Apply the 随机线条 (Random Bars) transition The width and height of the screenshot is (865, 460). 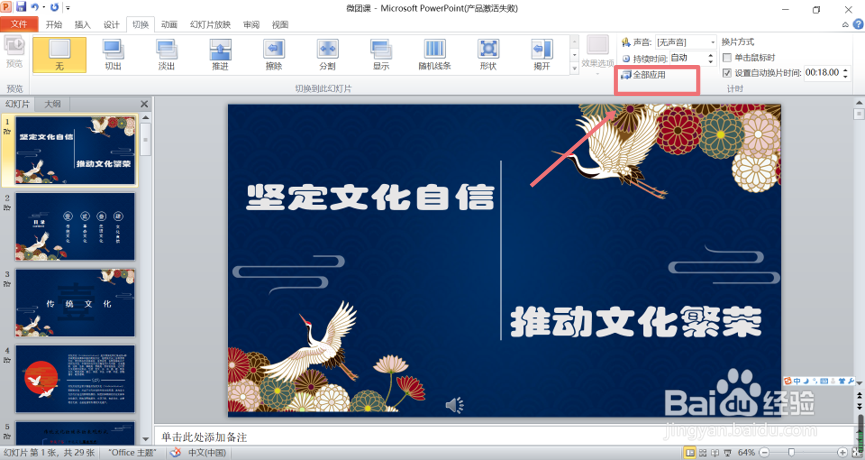pyautogui.click(x=434, y=55)
